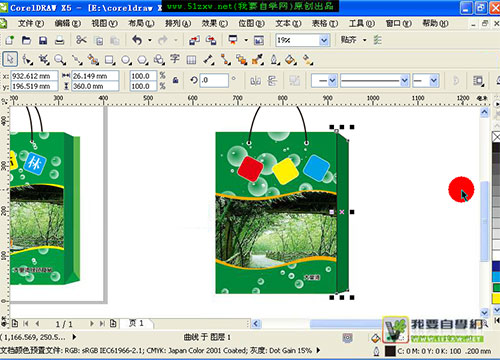
Task: Click the rotation angle input field
Action: [214, 80]
